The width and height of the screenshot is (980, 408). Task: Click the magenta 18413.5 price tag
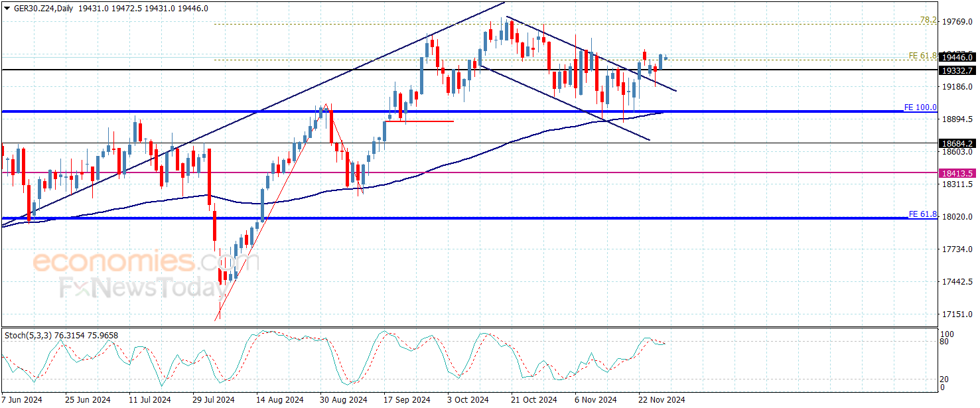pos(957,173)
